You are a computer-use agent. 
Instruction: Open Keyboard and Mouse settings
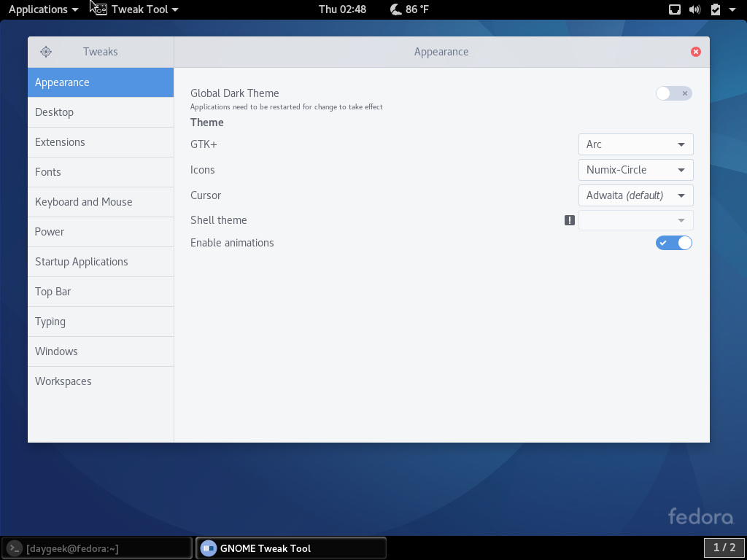click(x=101, y=202)
